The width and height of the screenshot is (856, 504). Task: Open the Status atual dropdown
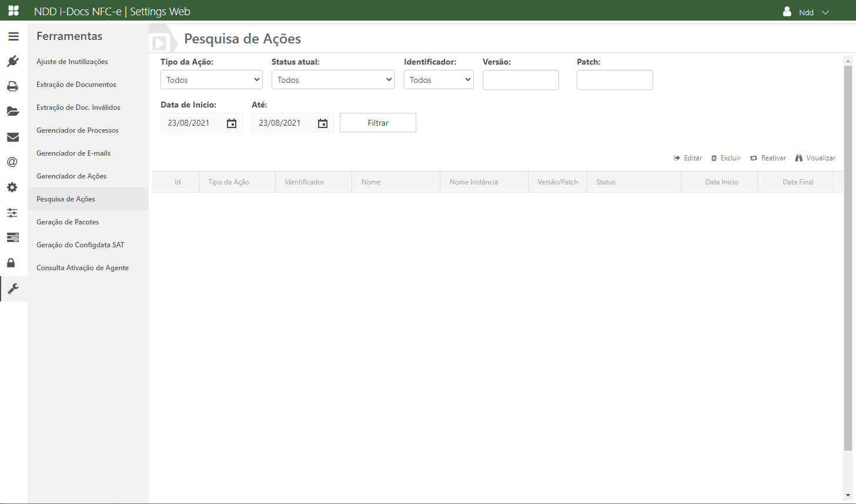coord(333,80)
